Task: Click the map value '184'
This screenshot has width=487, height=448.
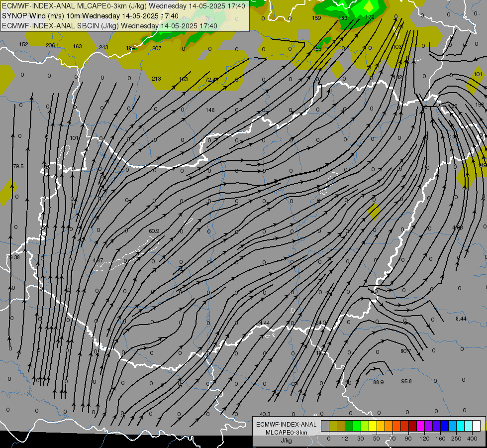Action: (130, 48)
